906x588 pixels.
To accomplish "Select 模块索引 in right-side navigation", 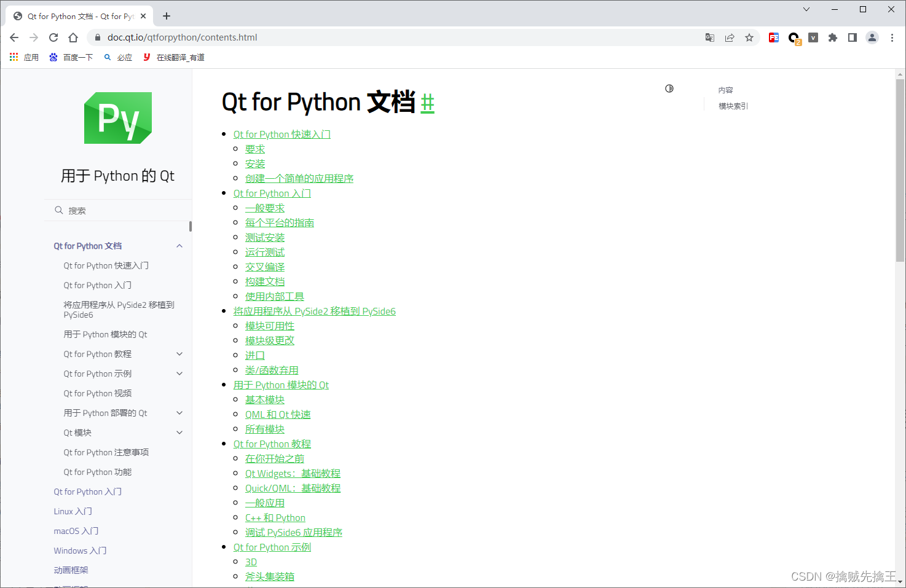I will click(733, 106).
